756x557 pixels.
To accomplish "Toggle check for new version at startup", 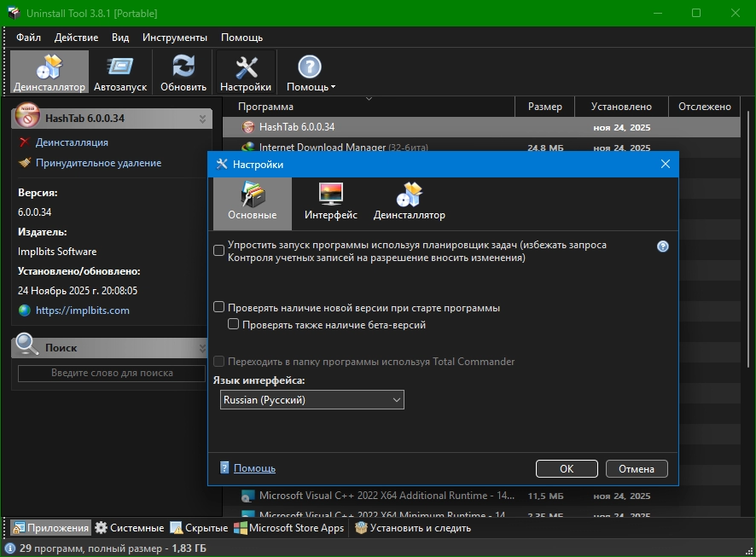I will point(219,307).
